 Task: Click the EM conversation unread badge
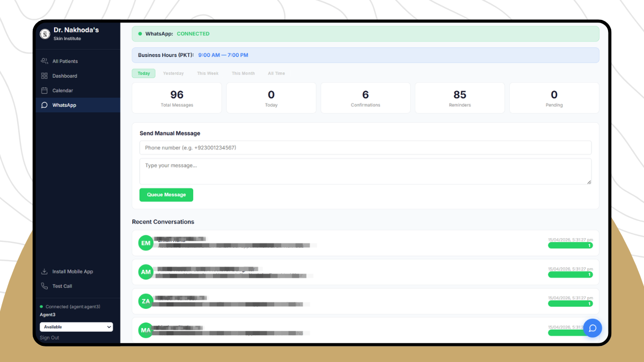(x=570, y=246)
